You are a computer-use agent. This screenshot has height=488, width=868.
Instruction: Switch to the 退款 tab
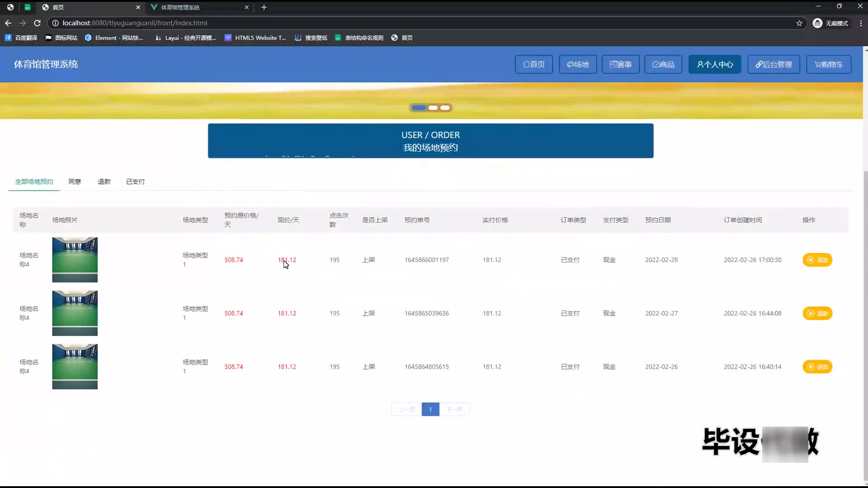104,182
